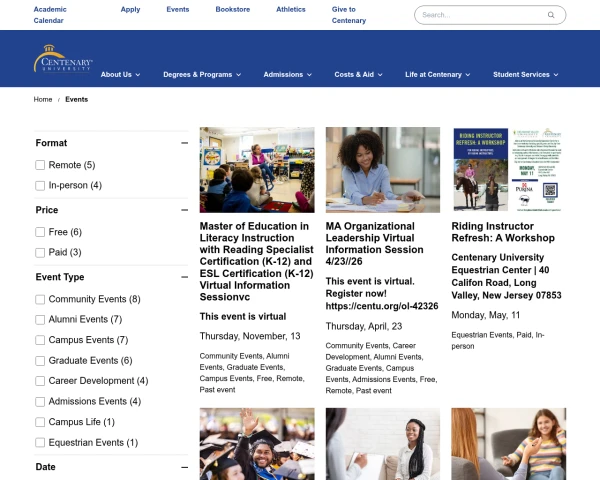Viewport: 600px width, 480px height.
Task: Click the 'Monday, May, 11' date text
Action: tap(486, 315)
